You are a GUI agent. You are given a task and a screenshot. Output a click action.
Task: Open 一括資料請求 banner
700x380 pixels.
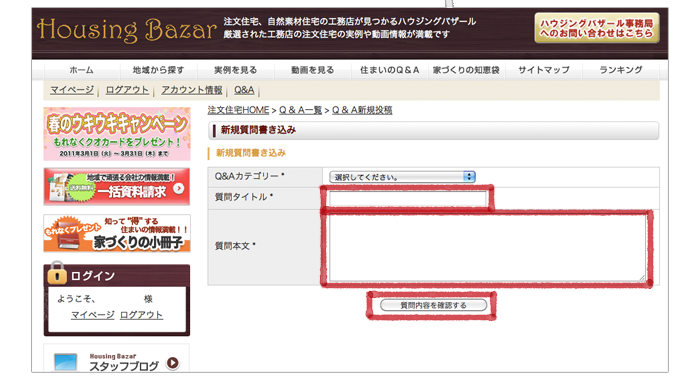click(x=117, y=187)
